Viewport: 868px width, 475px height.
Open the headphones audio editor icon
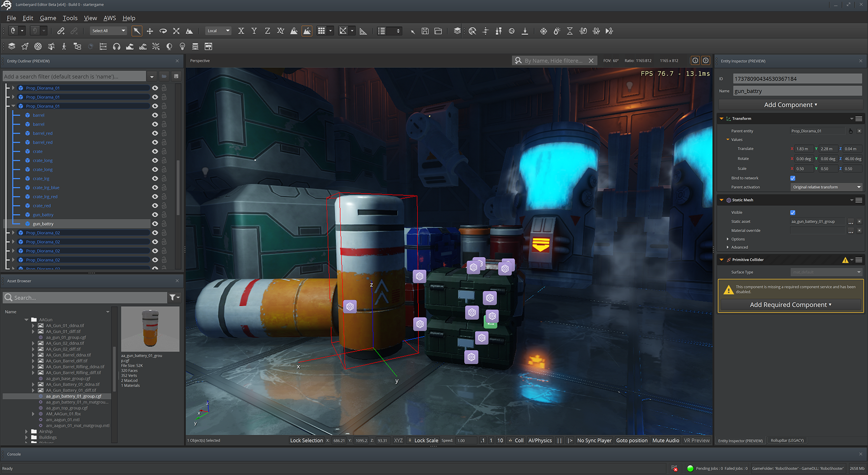pos(117,46)
